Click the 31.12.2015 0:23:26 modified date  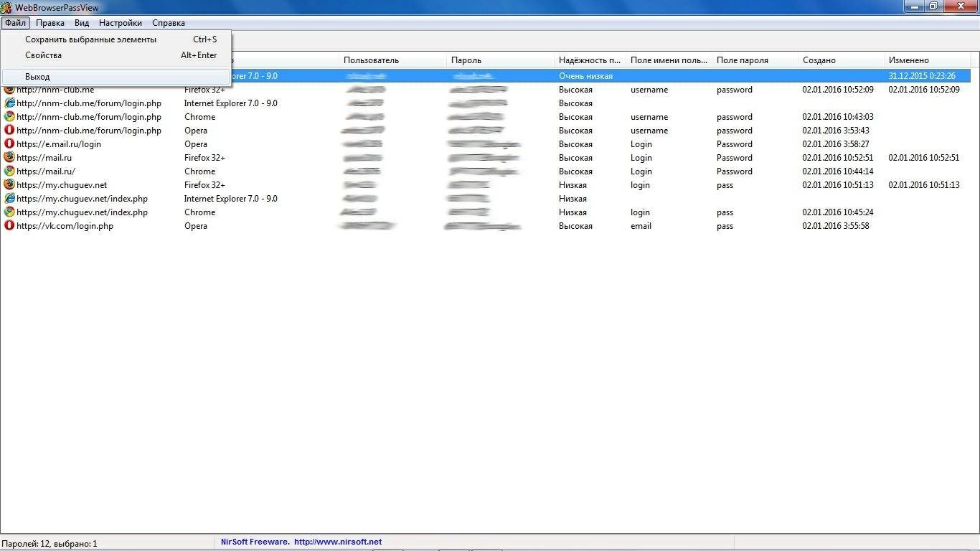(x=922, y=76)
